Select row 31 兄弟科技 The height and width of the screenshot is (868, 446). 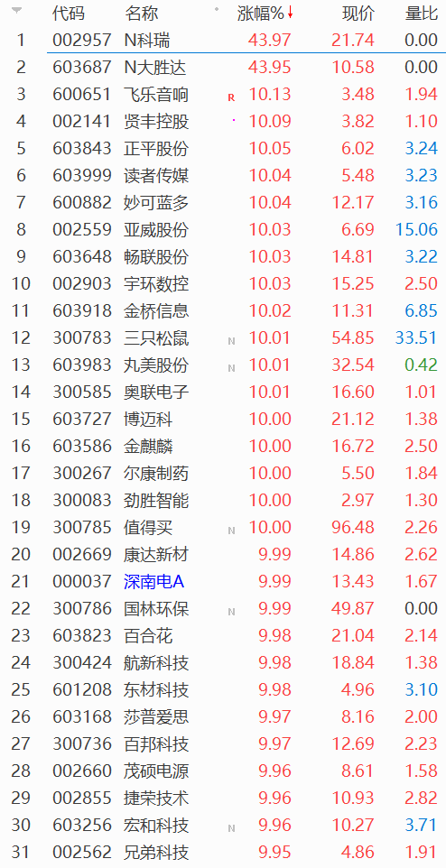[x=223, y=852]
